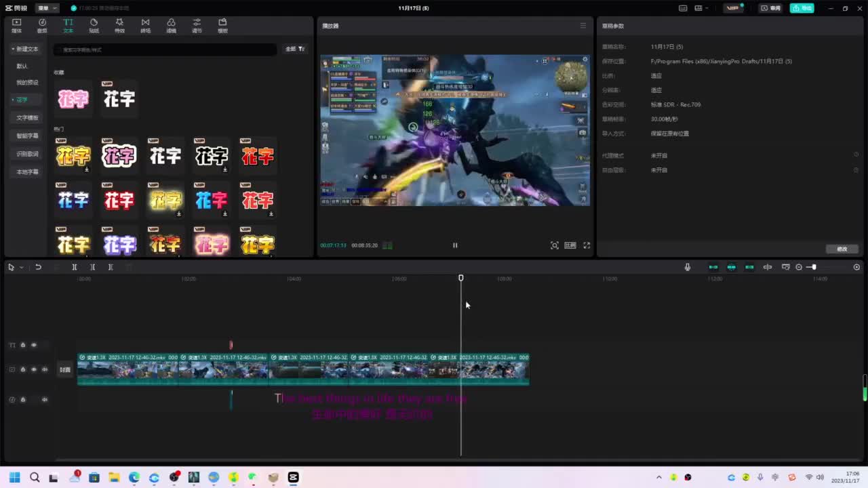Open the 全部 filter dropdown
Image resolution: width=868 pixels, height=488 pixels.
tap(294, 49)
